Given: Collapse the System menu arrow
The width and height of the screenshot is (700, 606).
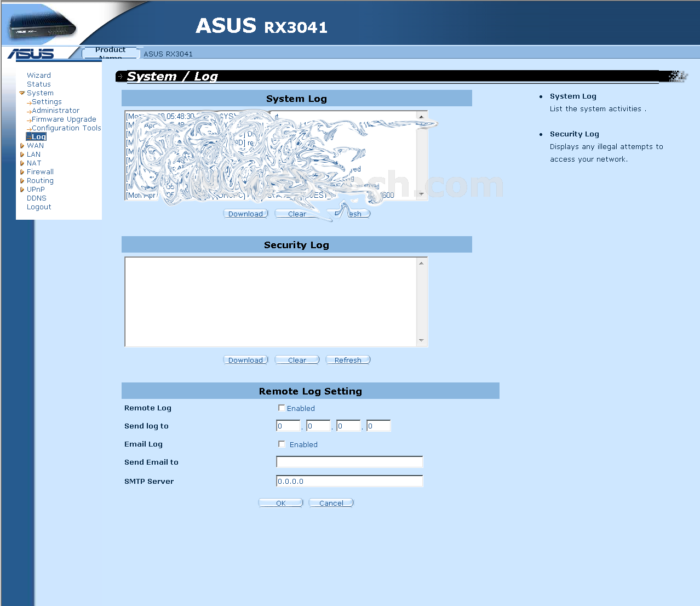Looking at the screenshot, I should [x=22, y=93].
